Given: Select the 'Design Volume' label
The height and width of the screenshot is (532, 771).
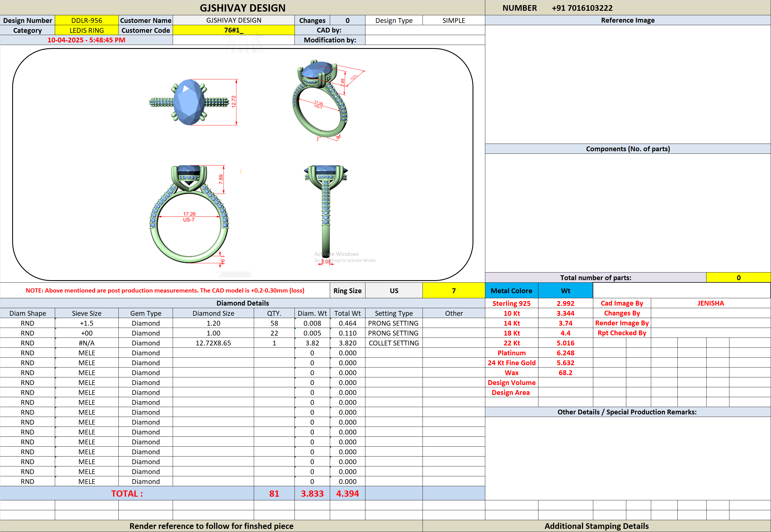Looking at the screenshot, I should (512, 383).
